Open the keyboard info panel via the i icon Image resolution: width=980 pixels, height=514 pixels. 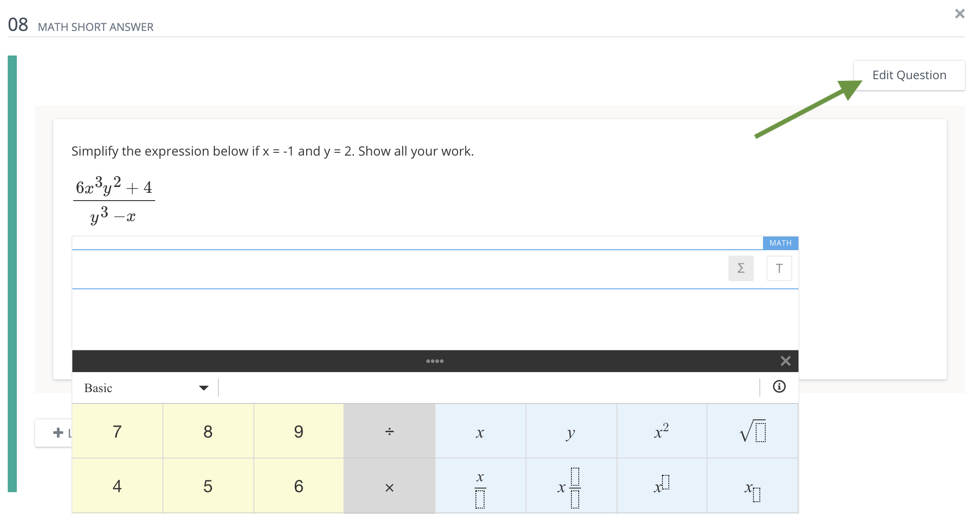[x=778, y=387]
